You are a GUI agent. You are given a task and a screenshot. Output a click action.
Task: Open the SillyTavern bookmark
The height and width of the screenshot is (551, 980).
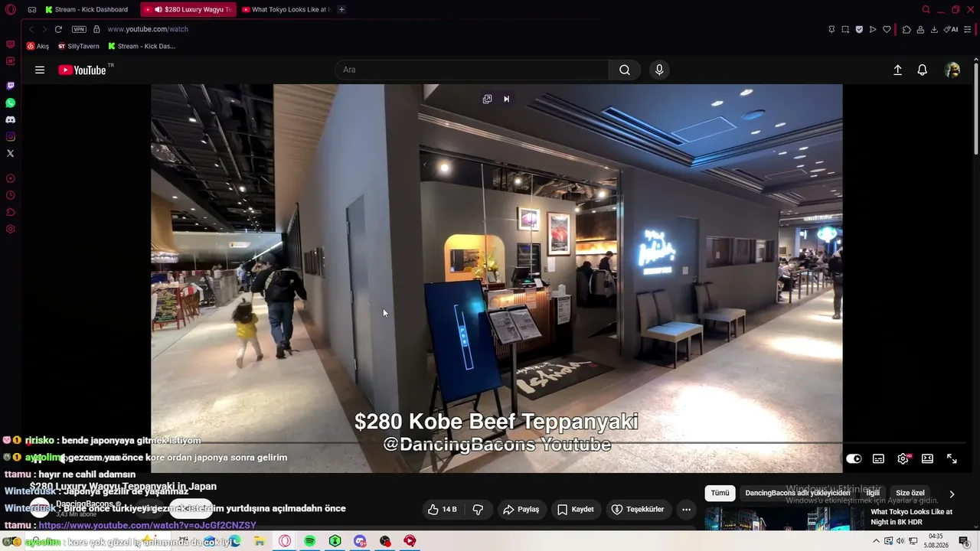[79, 46]
